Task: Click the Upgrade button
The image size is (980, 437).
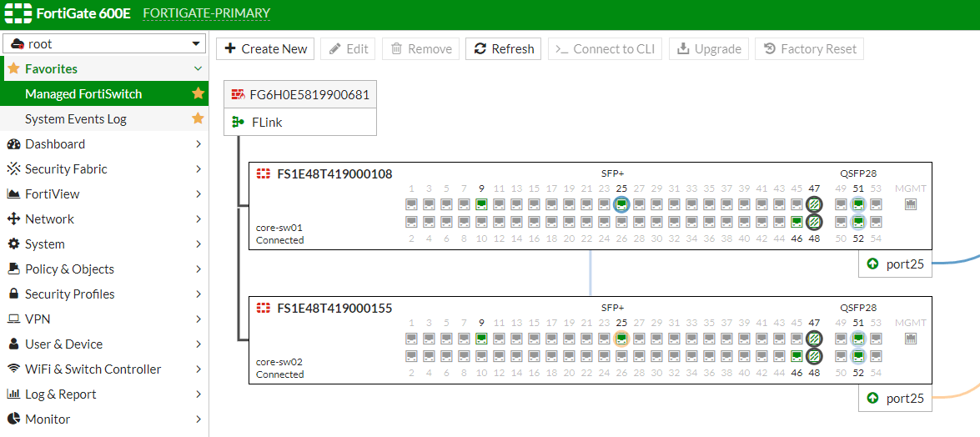Action: click(x=709, y=48)
